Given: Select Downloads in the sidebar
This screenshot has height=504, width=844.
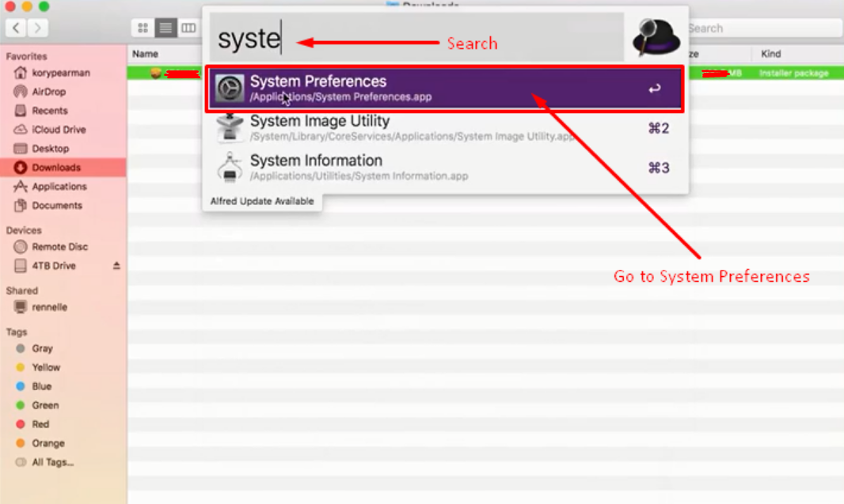Looking at the screenshot, I should [x=63, y=167].
